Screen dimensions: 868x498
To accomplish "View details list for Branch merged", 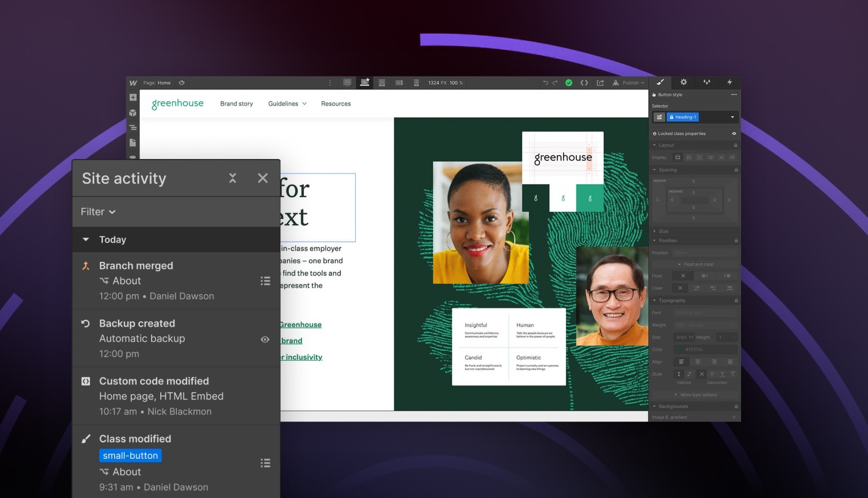I will tap(265, 281).
